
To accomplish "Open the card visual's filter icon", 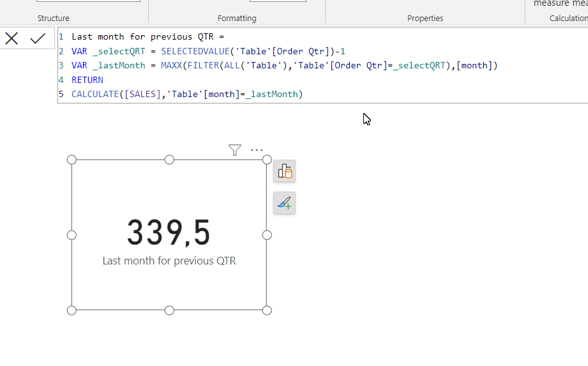I will point(235,150).
